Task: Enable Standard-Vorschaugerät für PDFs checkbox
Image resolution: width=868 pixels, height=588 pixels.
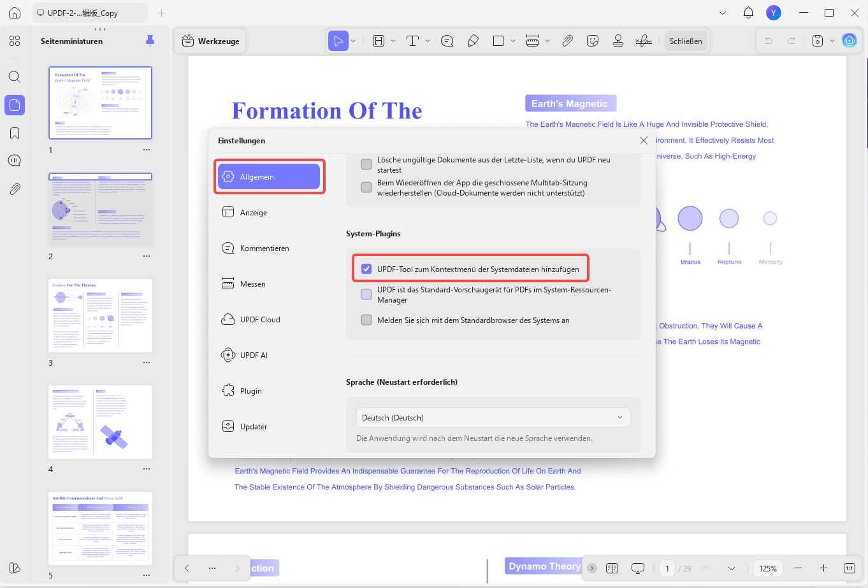Action: click(x=366, y=294)
